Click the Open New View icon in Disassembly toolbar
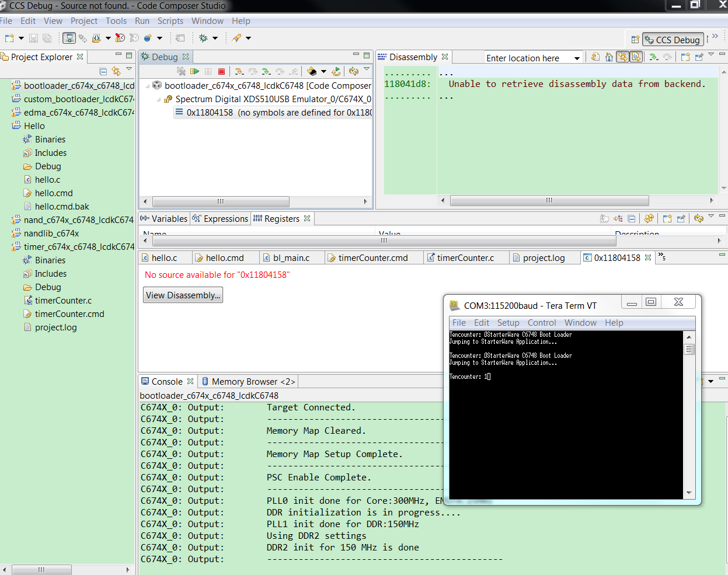Viewport: 728px width, 575px height. point(685,57)
